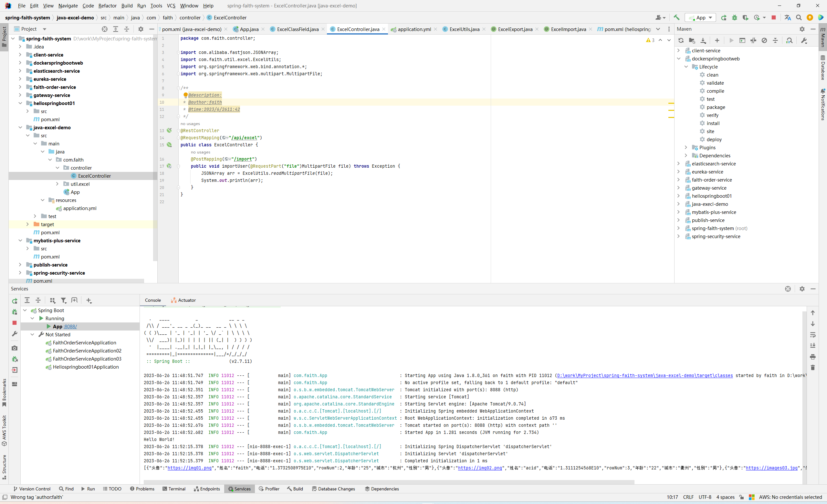The image size is (827, 504).
Task: Clear console output with the trash icon
Action: (x=812, y=367)
